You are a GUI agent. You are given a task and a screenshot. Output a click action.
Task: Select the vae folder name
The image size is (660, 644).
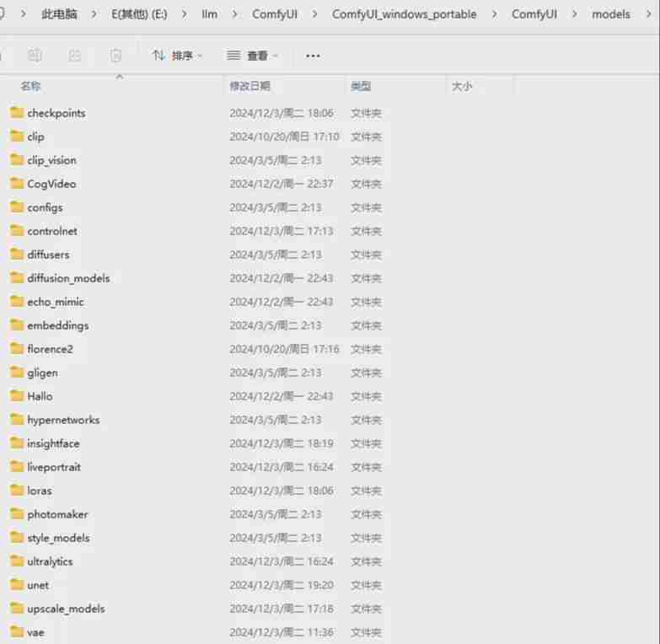tap(35, 632)
